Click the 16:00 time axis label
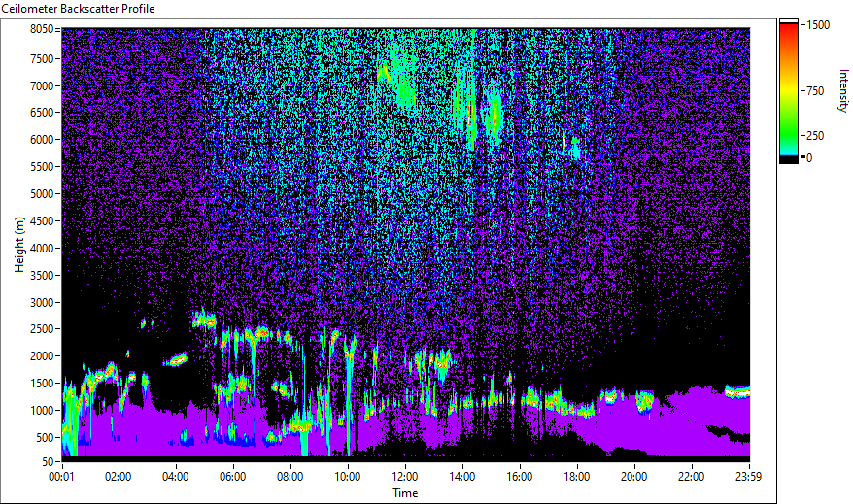The image size is (853, 504). [x=520, y=477]
